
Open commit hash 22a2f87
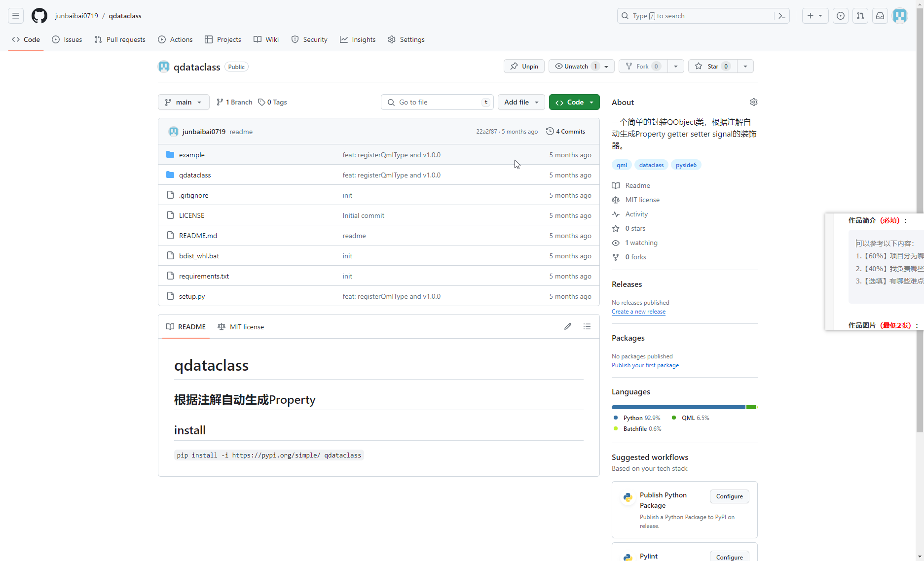[486, 132]
